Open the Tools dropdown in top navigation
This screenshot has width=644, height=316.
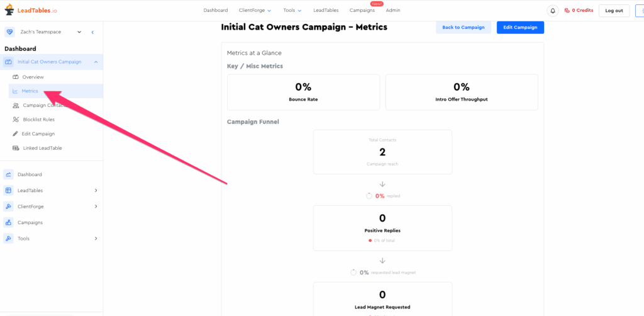coord(292,11)
